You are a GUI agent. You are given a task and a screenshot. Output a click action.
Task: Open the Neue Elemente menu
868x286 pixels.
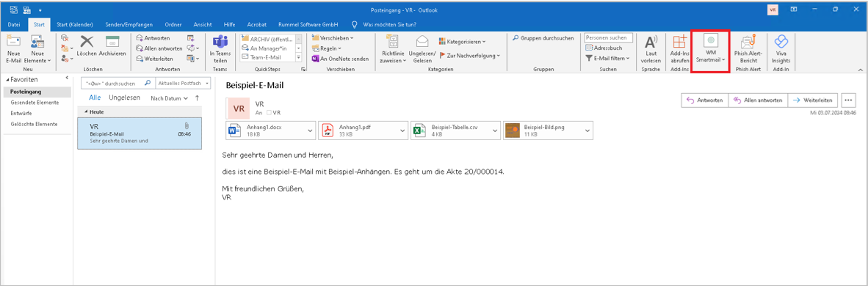tap(37, 48)
